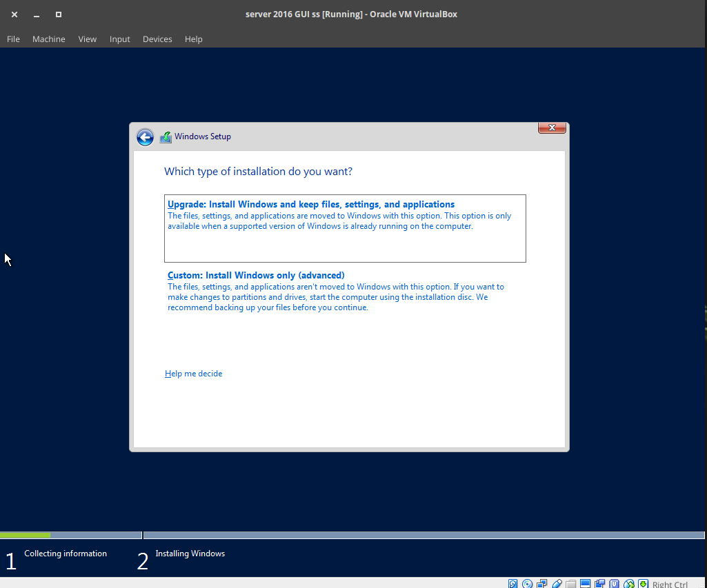Click the recording status icon
The height and width of the screenshot is (588, 707).
[x=599, y=584]
